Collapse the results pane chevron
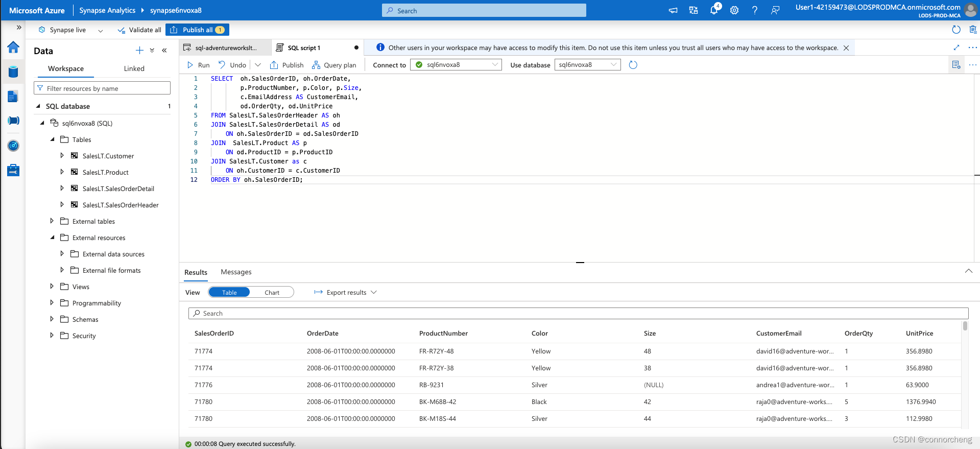Viewport: 980px width, 449px height. (x=969, y=271)
